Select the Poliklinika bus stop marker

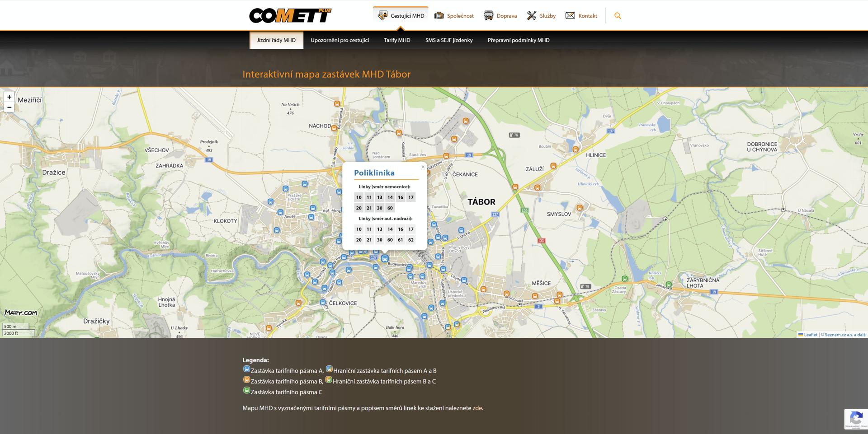pos(385,258)
